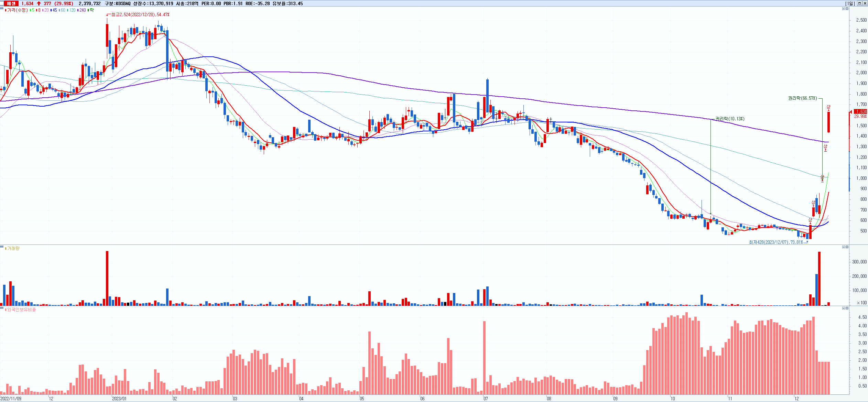Close the 거래량 volume panel
This screenshot has width=868, height=402.
tap(847, 247)
